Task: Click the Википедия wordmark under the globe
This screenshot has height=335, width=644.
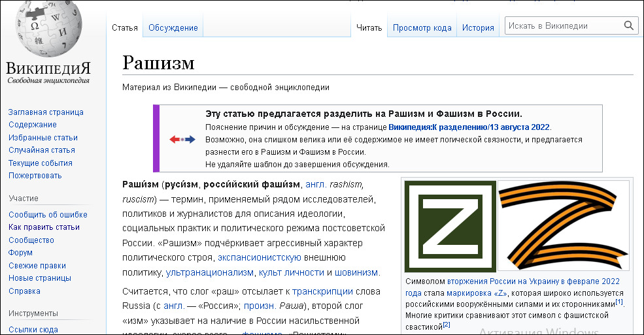Action: 48,68
